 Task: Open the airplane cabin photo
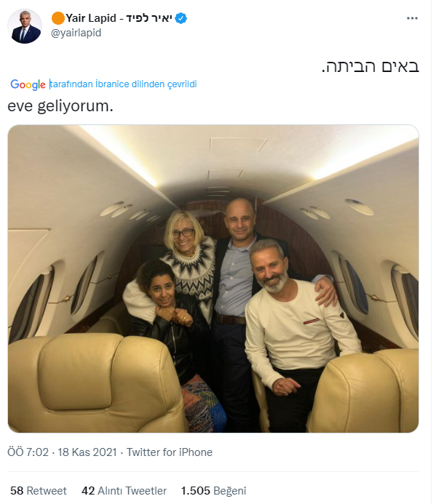[213, 279]
